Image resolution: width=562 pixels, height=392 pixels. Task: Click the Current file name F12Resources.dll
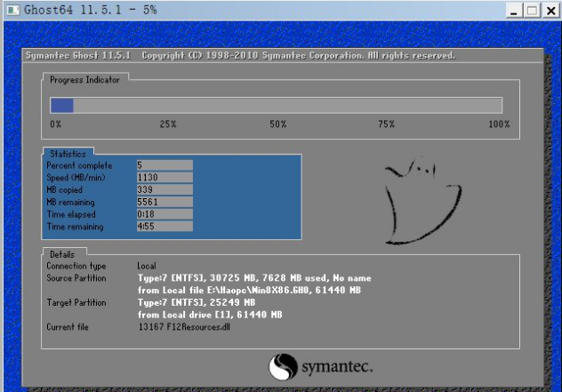pos(186,328)
